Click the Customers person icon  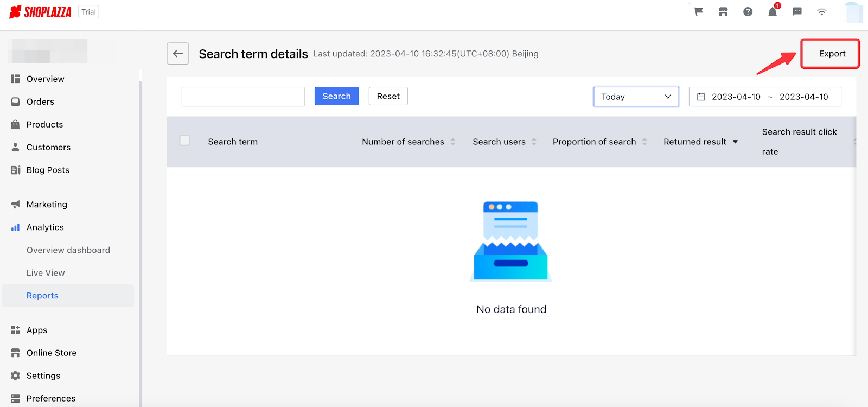pos(15,147)
